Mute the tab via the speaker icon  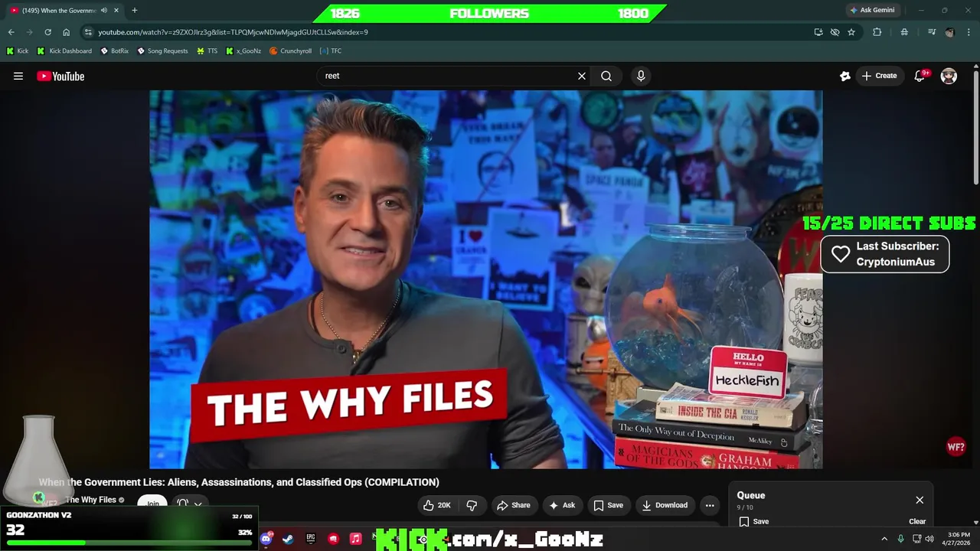pyautogui.click(x=103, y=10)
